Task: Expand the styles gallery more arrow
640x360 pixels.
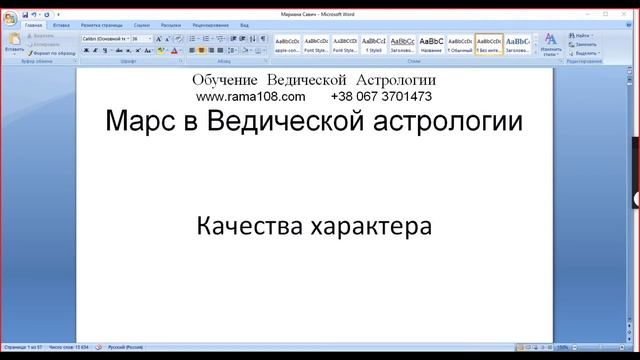Action: point(536,52)
